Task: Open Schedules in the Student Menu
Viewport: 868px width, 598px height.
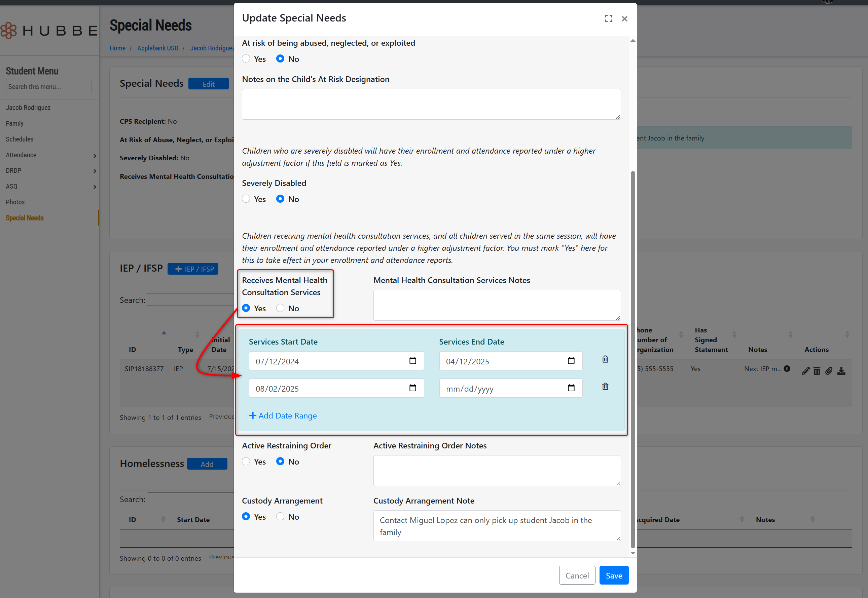Action: 20,139
